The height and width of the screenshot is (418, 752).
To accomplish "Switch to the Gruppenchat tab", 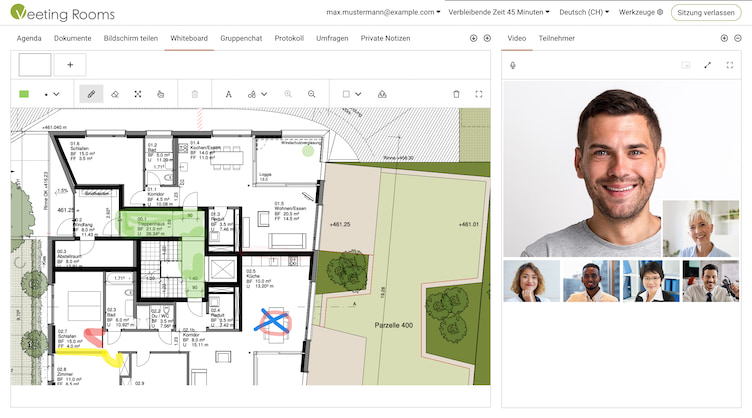I will pyautogui.click(x=240, y=37).
